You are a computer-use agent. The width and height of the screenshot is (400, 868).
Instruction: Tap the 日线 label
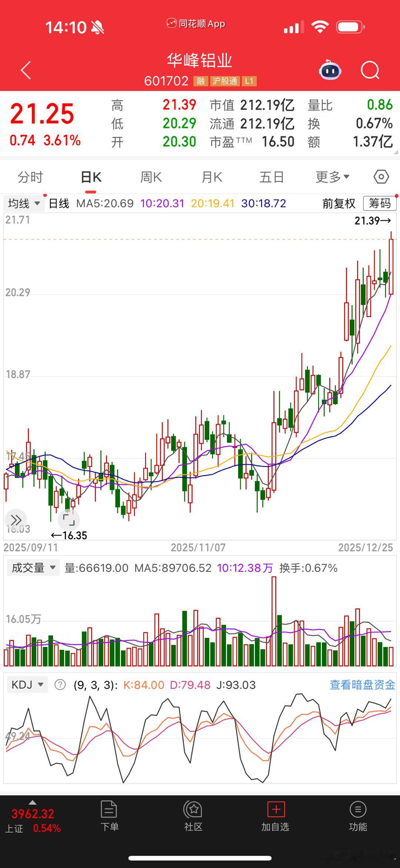(x=59, y=204)
